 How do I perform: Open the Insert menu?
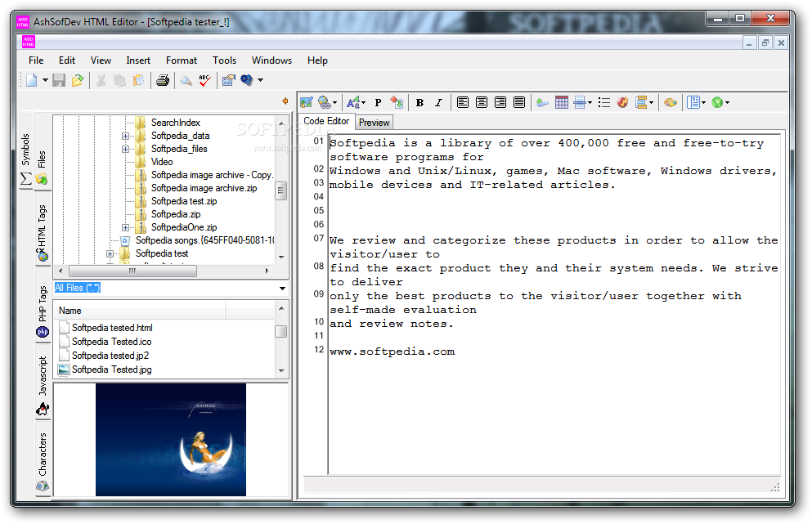138,60
